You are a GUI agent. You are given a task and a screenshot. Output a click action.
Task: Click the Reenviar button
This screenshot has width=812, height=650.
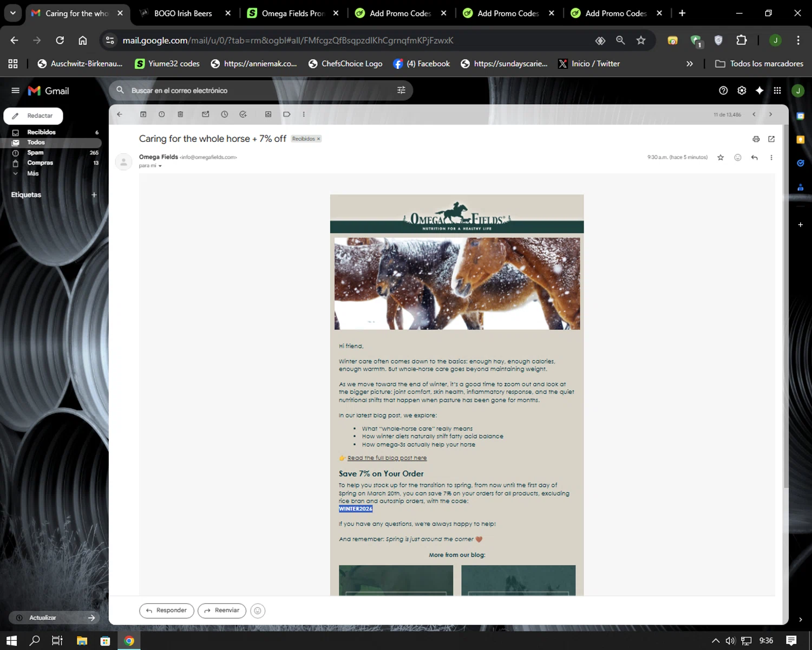[x=222, y=610]
